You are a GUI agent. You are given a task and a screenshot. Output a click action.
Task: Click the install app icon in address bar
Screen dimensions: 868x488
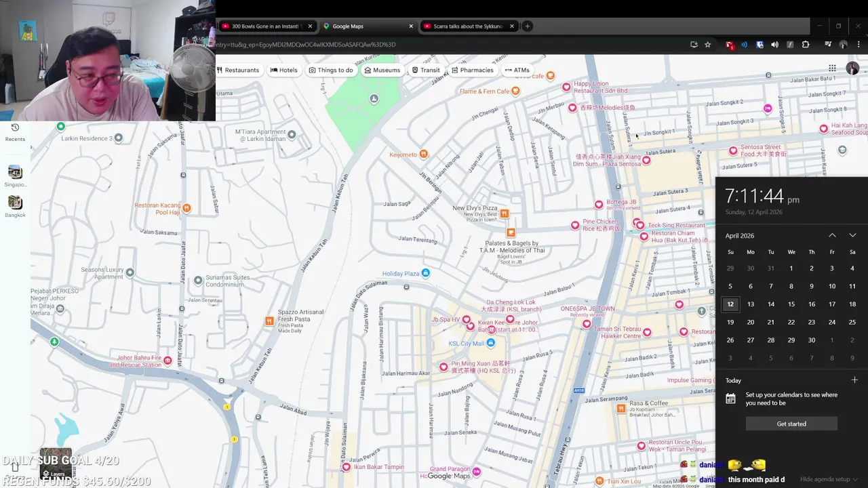pyautogui.click(x=694, y=45)
